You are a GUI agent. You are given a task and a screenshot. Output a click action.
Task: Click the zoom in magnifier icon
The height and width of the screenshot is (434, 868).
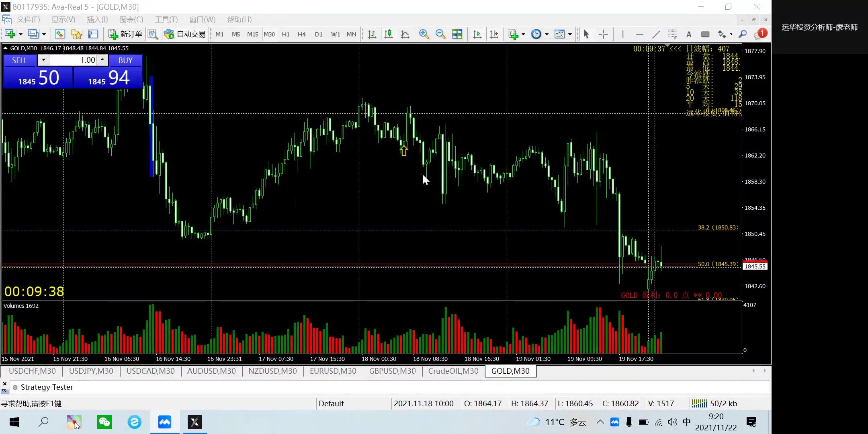pos(424,34)
